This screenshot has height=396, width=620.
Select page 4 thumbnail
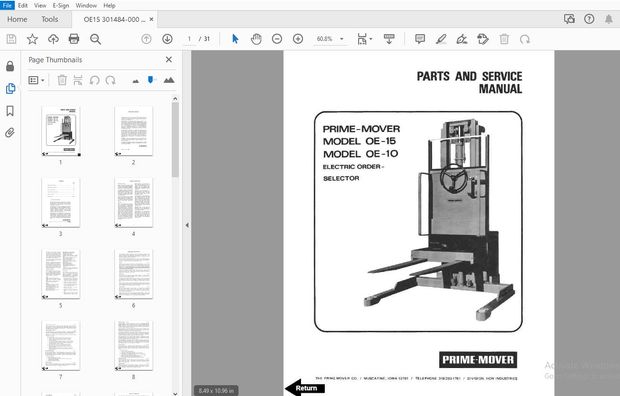[x=134, y=203]
